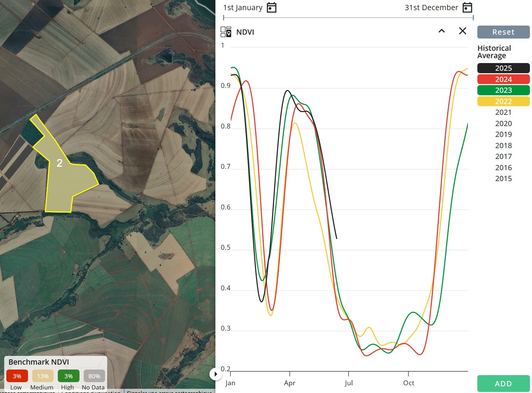Click the green High 3% benchmark badge
This screenshot has height=393, width=532.
(68, 376)
